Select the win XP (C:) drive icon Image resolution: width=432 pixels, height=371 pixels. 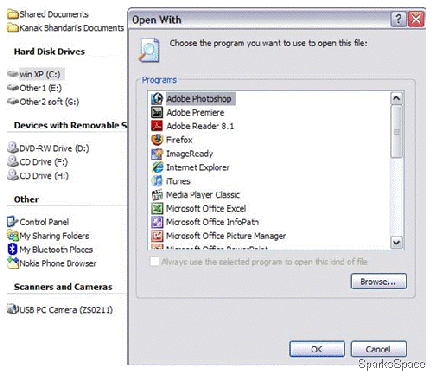pyautogui.click(x=13, y=74)
